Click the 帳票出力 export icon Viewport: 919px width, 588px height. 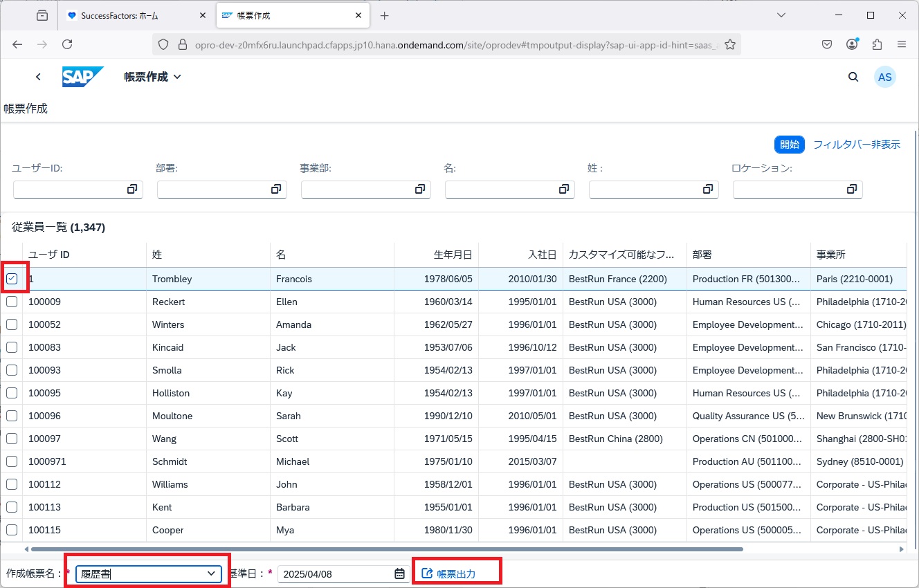(x=426, y=571)
